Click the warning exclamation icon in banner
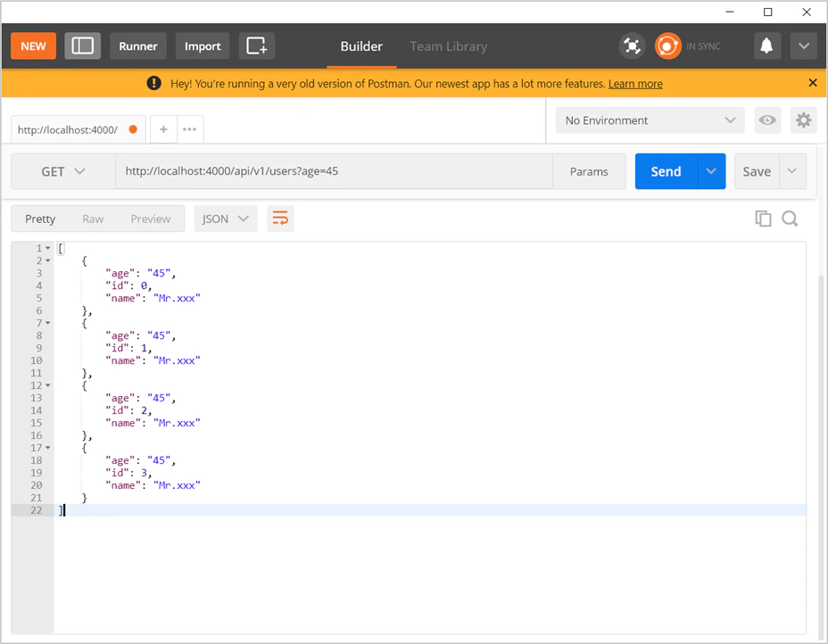 point(153,83)
